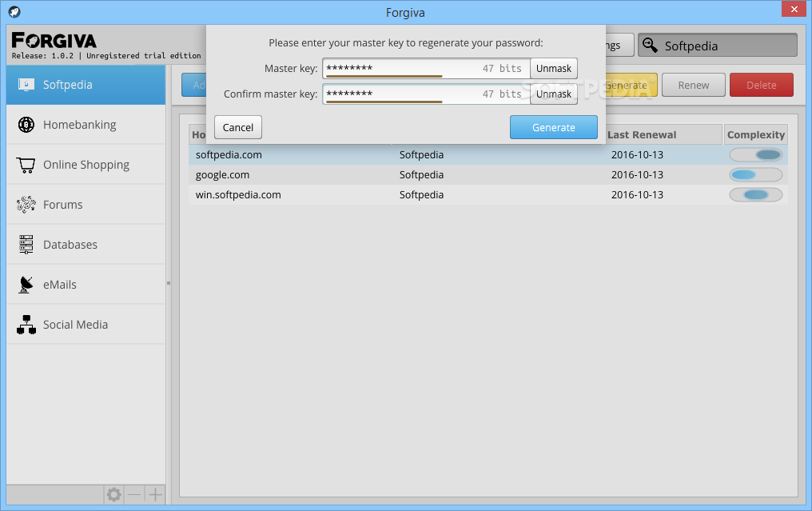Cancel the master key dialog
The width and height of the screenshot is (812, 511).
tap(237, 127)
